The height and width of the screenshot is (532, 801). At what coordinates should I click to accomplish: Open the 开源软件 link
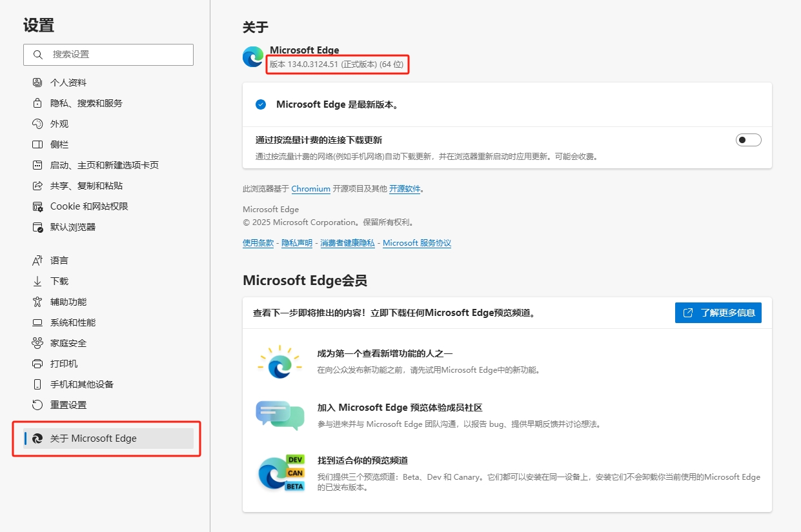(x=405, y=189)
